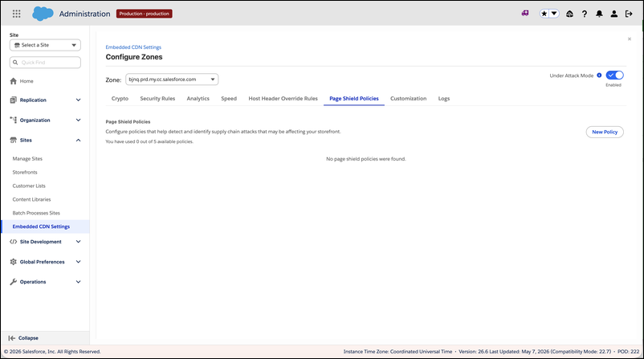Click the Instance Time Zone footer text

[x=397, y=352]
